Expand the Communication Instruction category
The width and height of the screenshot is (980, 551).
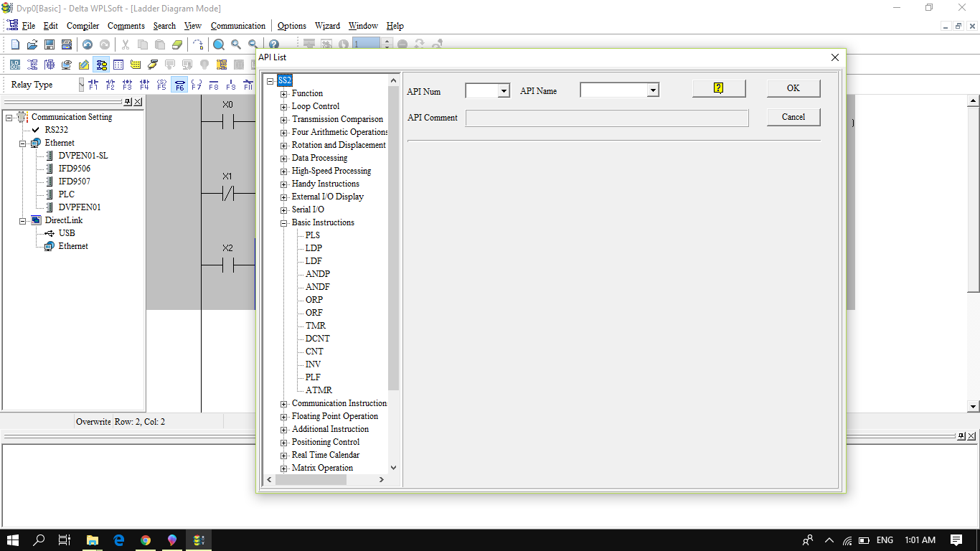pyautogui.click(x=284, y=403)
